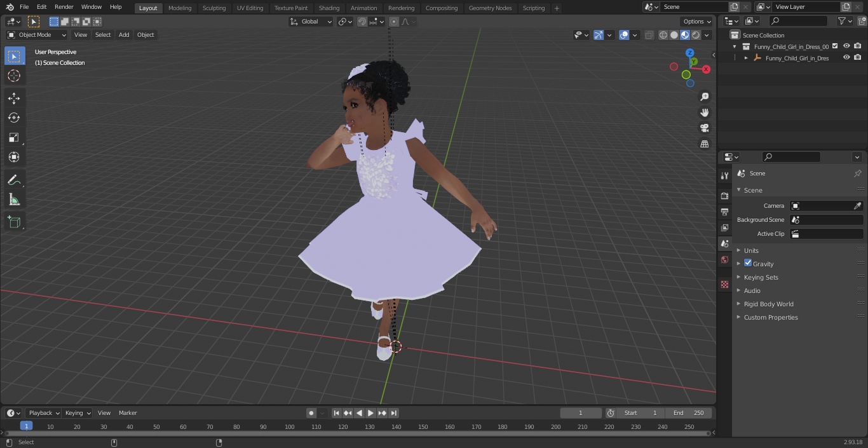Activate the Scale tool
Viewport: 868px width, 448px height.
tap(14, 137)
